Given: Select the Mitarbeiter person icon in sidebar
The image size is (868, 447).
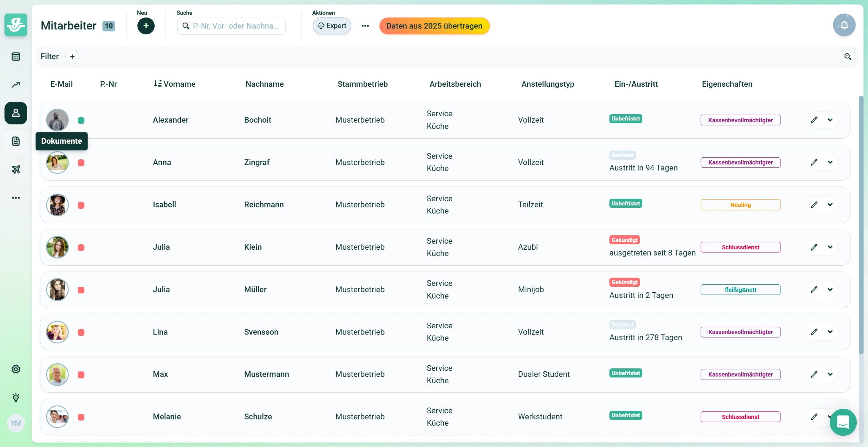Looking at the screenshot, I should 16,113.
